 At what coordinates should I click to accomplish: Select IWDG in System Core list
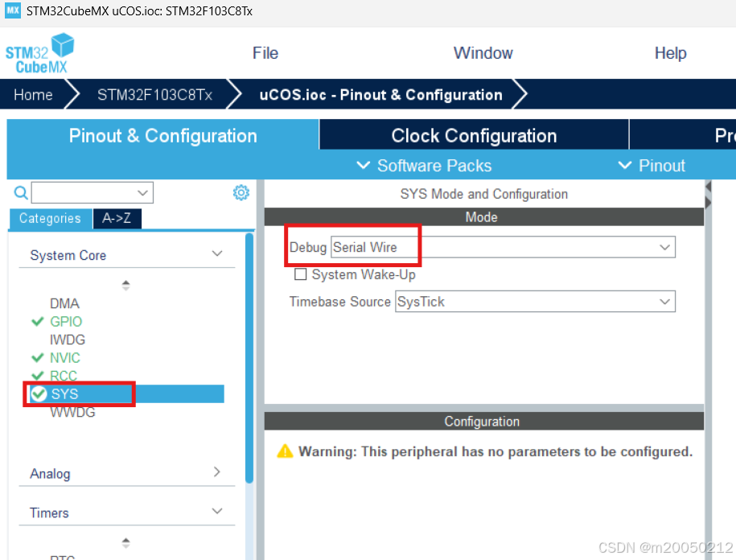coord(67,340)
